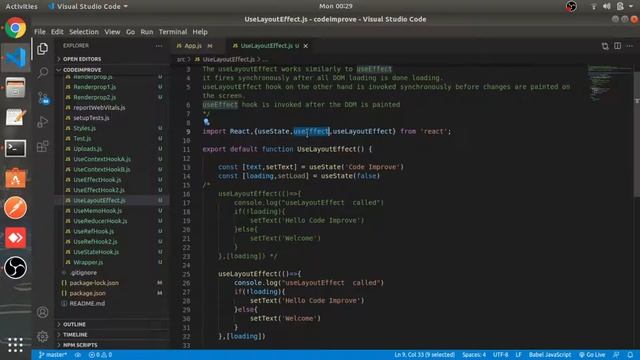This screenshot has height=360, width=640.
Task: Open .gitignore file in explorer
Action: point(83,273)
